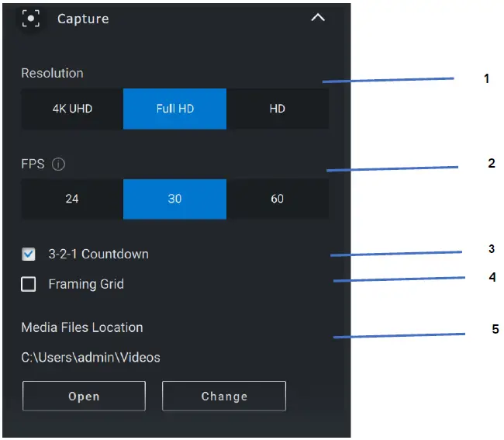504x440 pixels.
Task: Set FPS to 60
Action: coord(278,199)
